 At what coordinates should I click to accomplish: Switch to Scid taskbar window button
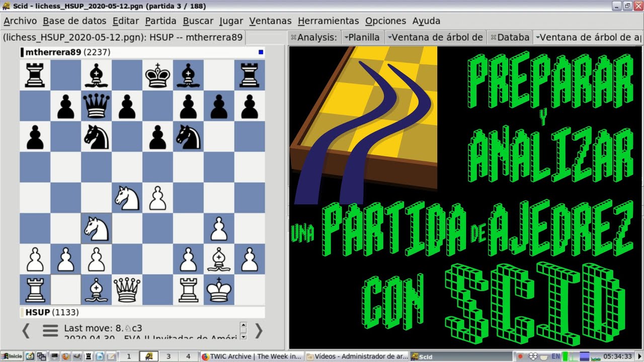tap(460, 356)
